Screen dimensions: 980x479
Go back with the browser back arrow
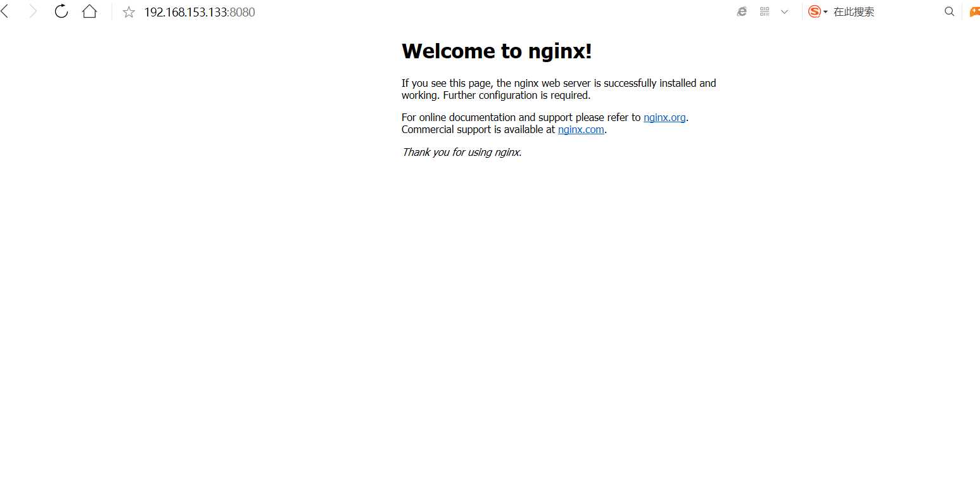pyautogui.click(x=4, y=11)
